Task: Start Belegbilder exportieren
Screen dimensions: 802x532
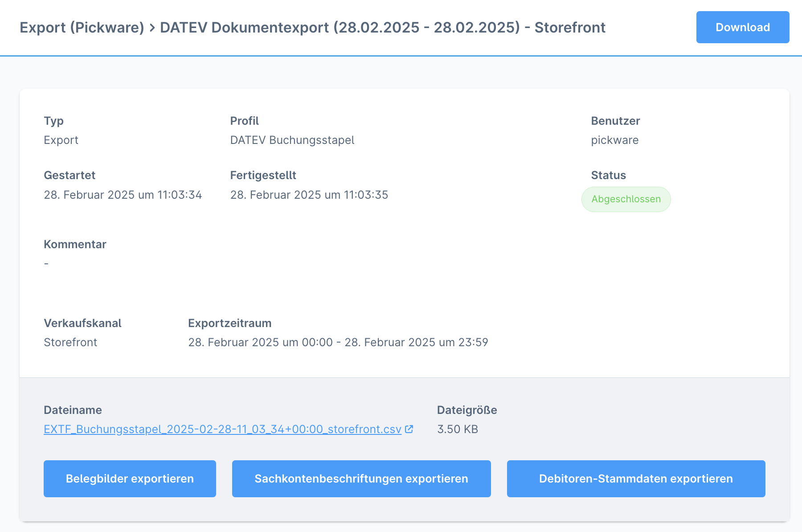Action: click(x=129, y=479)
